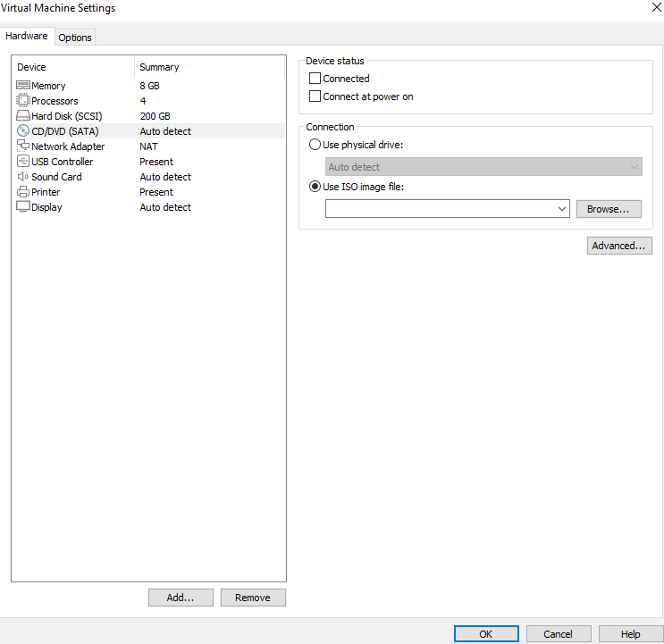Screen dimensions: 664x644
Task: Open the Auto detect drive dropdown
Action: pos(483,167)
